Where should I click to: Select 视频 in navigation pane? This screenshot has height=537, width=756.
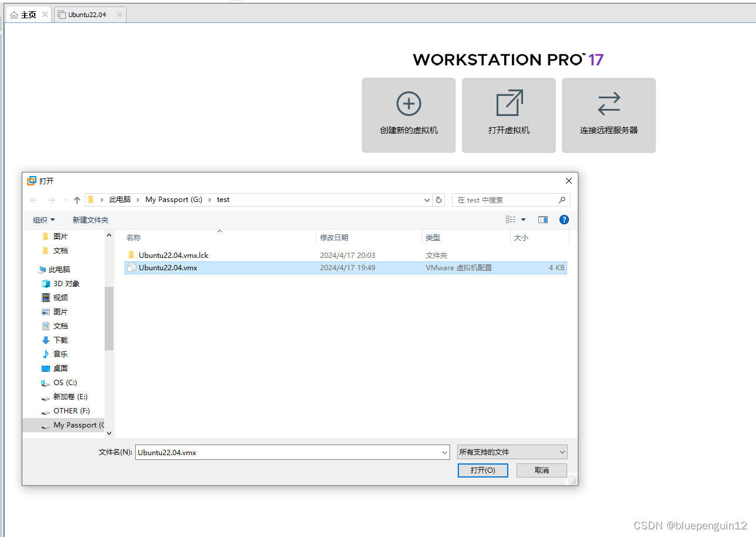click(61, 297)
